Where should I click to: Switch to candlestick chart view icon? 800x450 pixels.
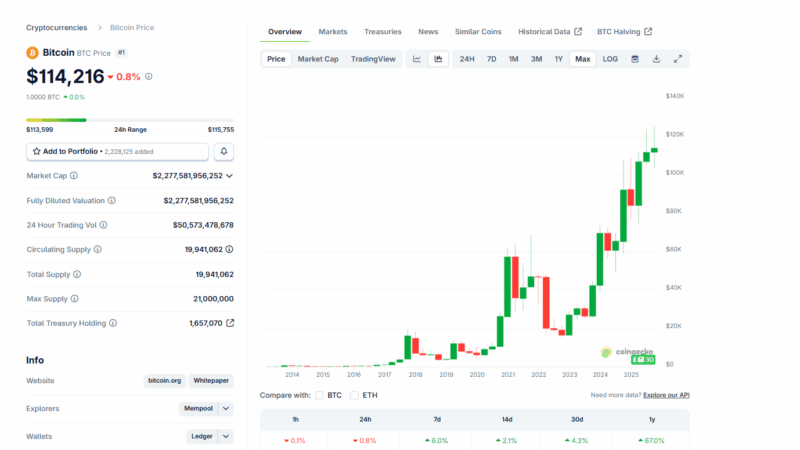[x=438, y=59]
